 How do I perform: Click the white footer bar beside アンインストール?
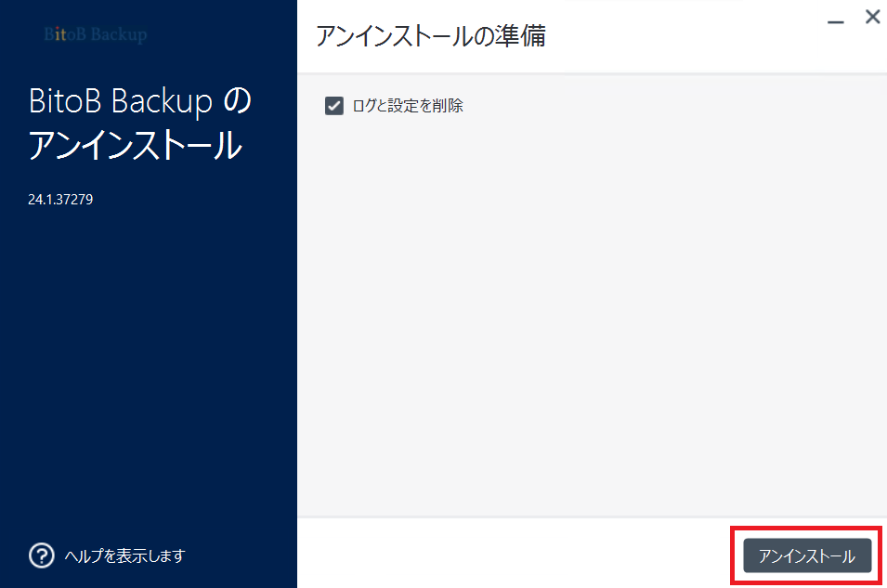tap(509, 554)
